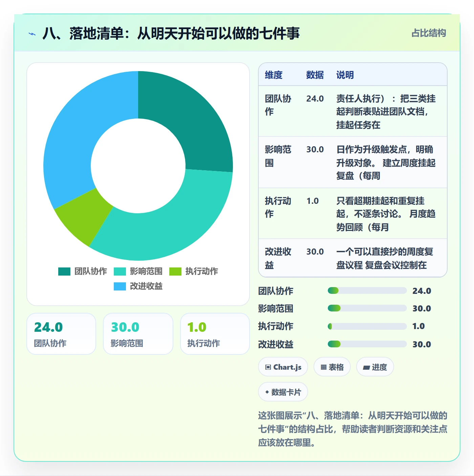
Task: Click the 数据卡片 tag chip
Action: pyautogui.click(x=283, y=392)
